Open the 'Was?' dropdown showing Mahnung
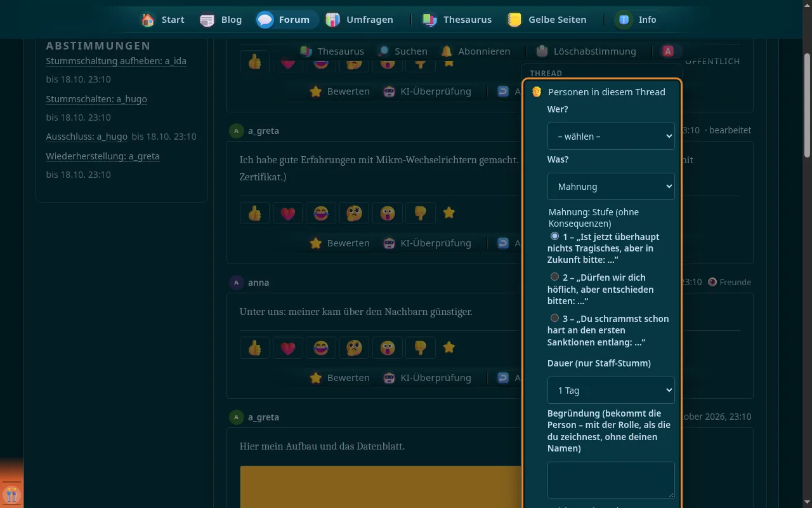The height and width of the screenshot is (508, 812). click(x=611, y=187)
